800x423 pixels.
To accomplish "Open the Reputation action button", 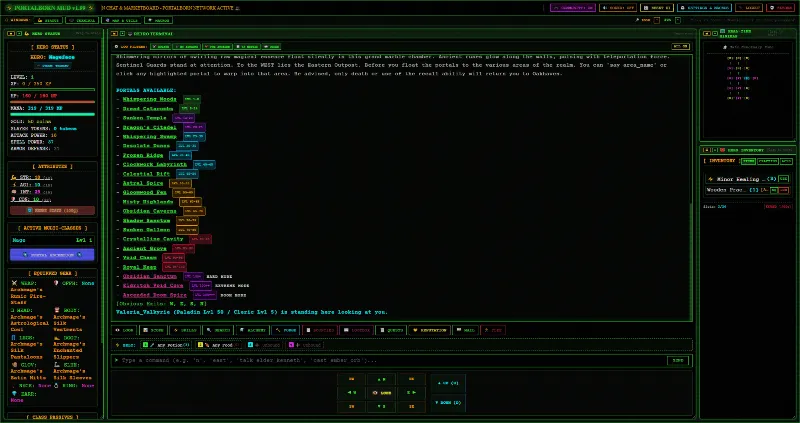I will [x=430, y=330].
